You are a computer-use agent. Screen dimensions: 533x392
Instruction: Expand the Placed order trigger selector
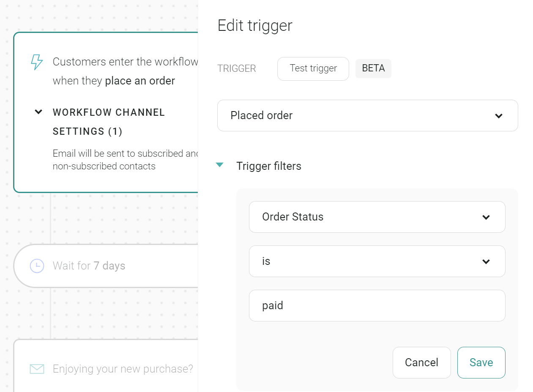coord(367,115)
